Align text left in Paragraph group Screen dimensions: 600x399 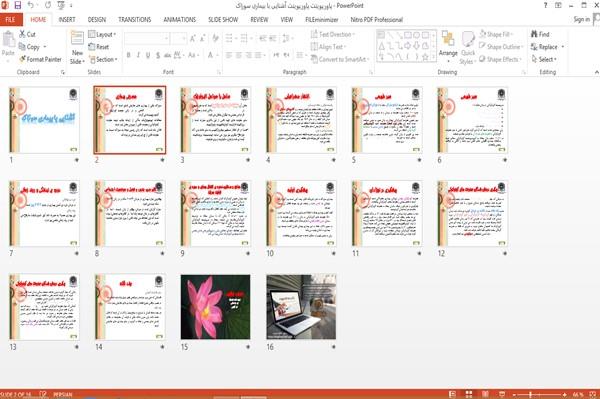pyautogui.click(x=229, y=55)
